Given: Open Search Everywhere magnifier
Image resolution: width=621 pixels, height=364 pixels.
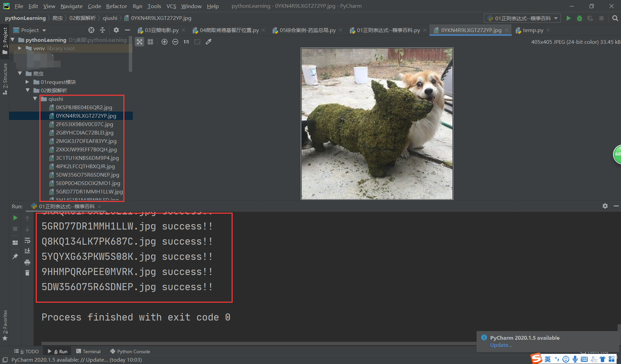Looking at the screenshot, I should 615,18.
